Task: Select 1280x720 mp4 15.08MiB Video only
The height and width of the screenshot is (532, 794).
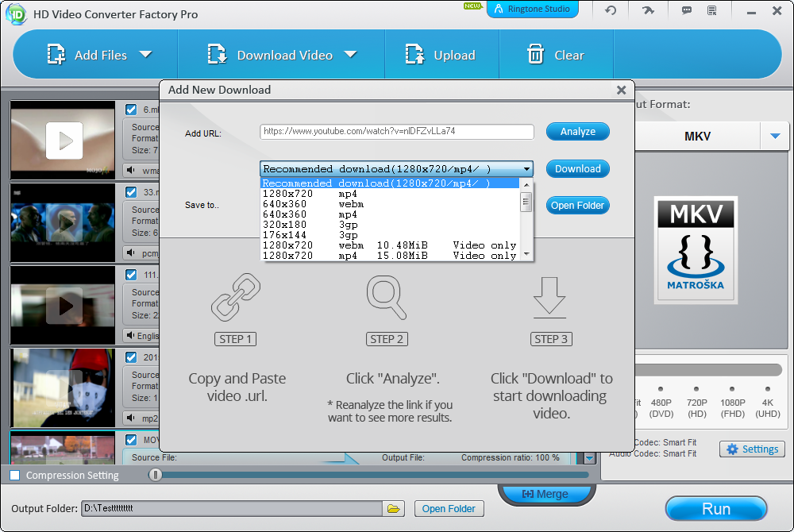Action: click(390, 256)
